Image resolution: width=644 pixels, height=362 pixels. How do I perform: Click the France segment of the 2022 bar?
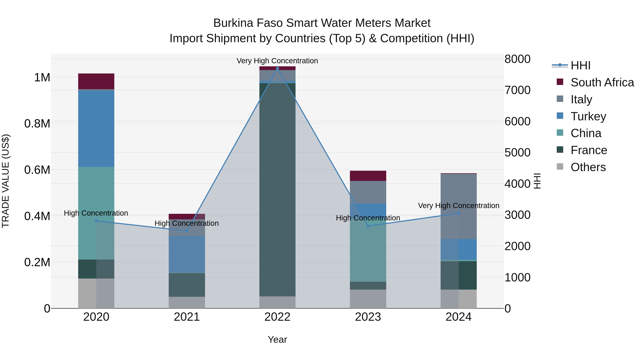(x=277, y=190)
